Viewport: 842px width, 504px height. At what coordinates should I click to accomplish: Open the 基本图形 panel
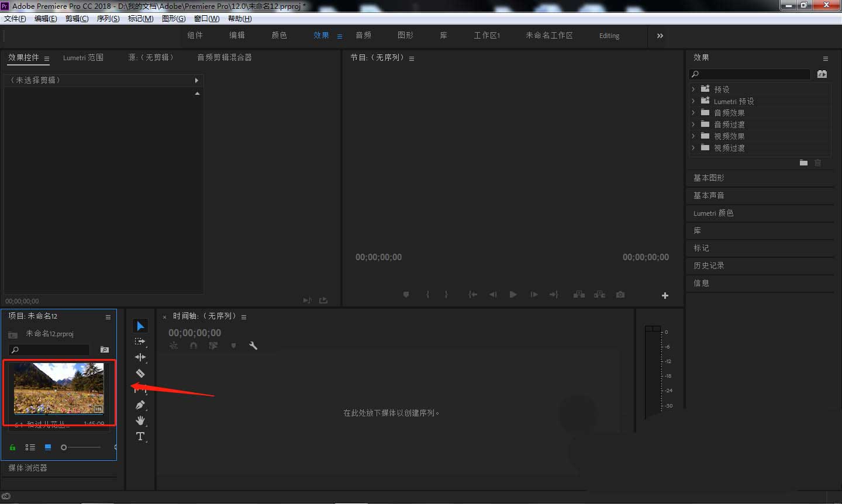(x=709, y=178)
